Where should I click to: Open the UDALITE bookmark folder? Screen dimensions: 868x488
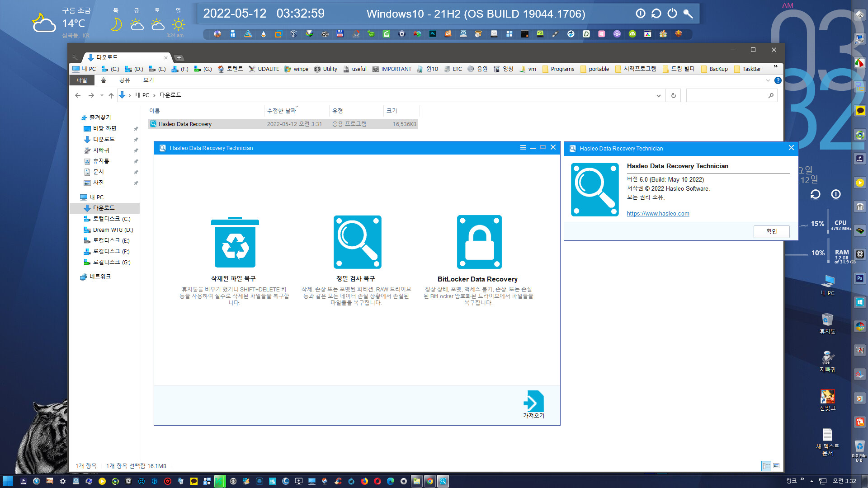coord(264,69)
